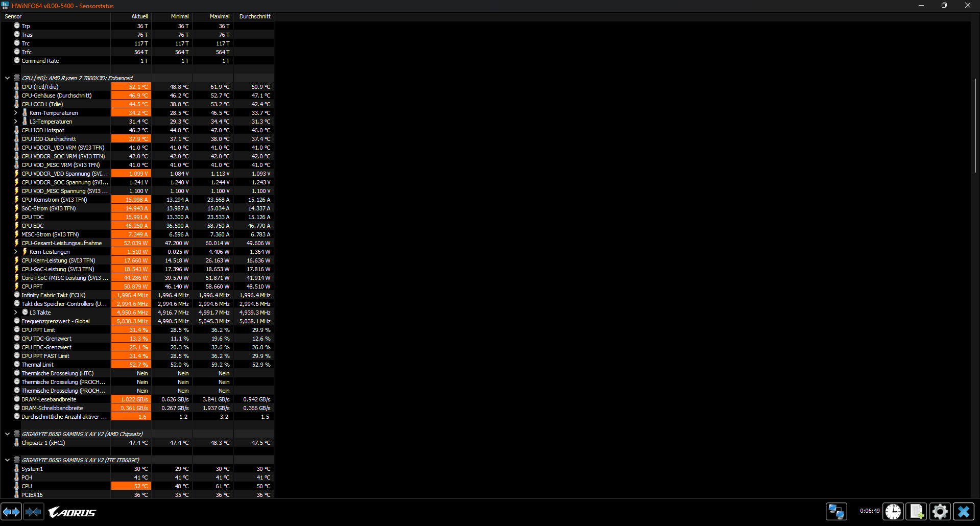Screen dimensions: 980x526
Task: Click the thermometer icon of CPU IOD Hotspot
Action: point(17,130)
